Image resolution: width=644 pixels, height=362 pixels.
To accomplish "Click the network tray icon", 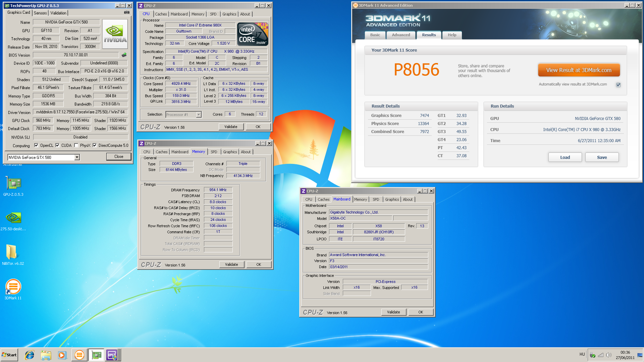I will 601,355.
